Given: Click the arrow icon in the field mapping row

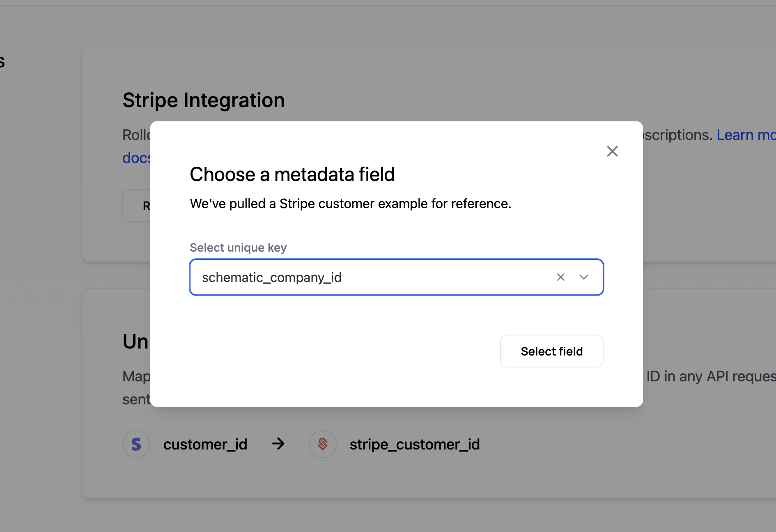Looking at the screenshot, I should tap(278, 444).
